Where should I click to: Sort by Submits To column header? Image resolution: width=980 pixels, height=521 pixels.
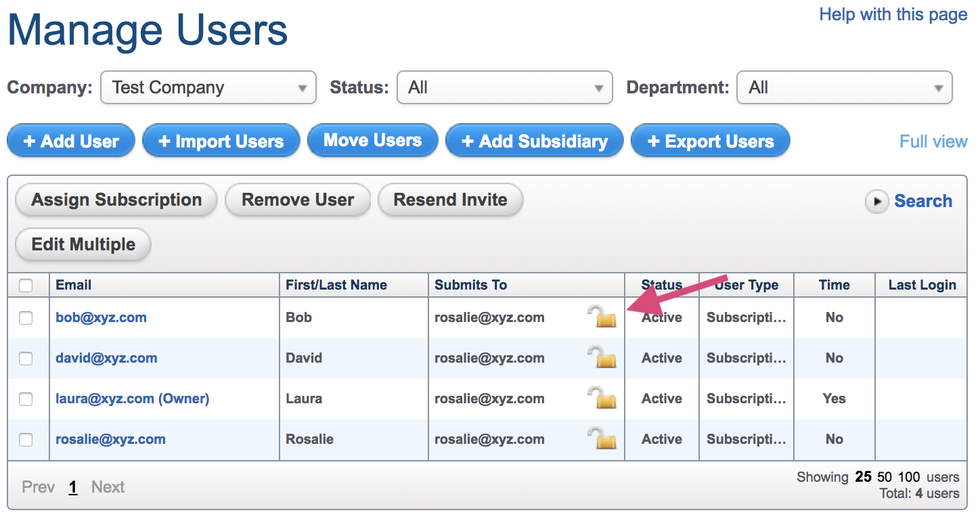[x=470, y=285]
